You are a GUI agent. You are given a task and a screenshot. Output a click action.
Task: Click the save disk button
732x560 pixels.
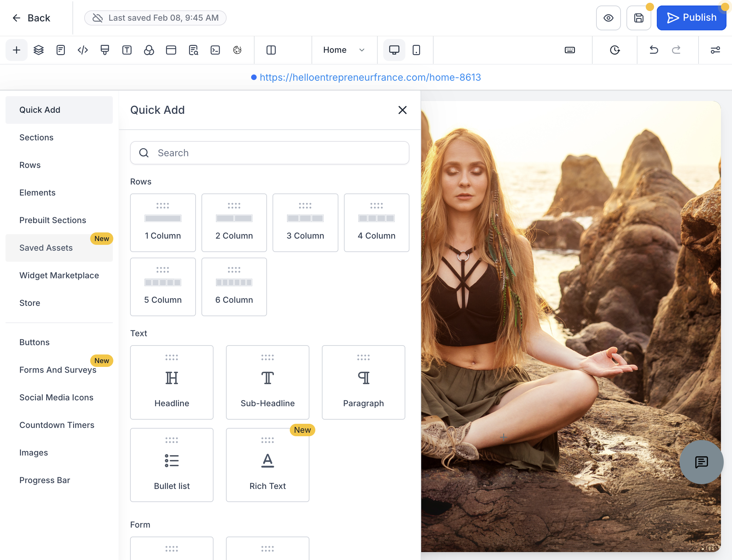(x=639, y=18)
